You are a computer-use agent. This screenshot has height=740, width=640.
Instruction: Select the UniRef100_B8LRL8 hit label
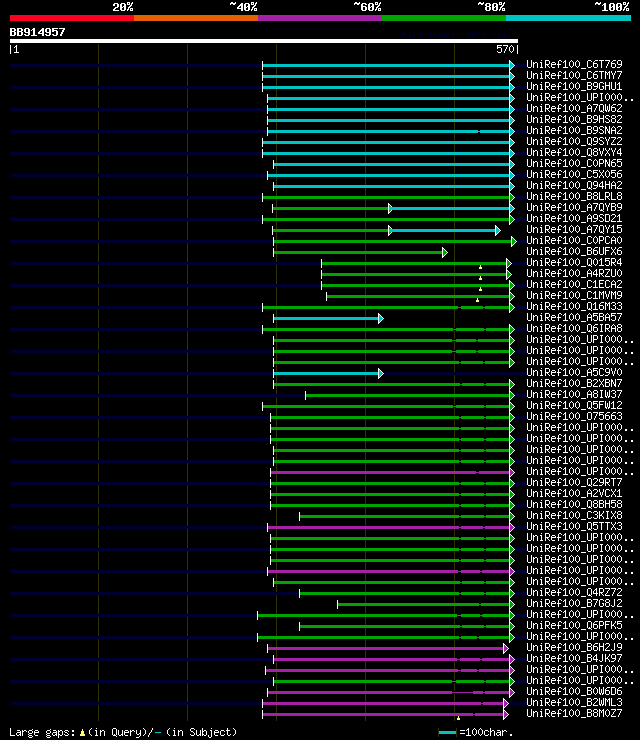click(574, 196)
